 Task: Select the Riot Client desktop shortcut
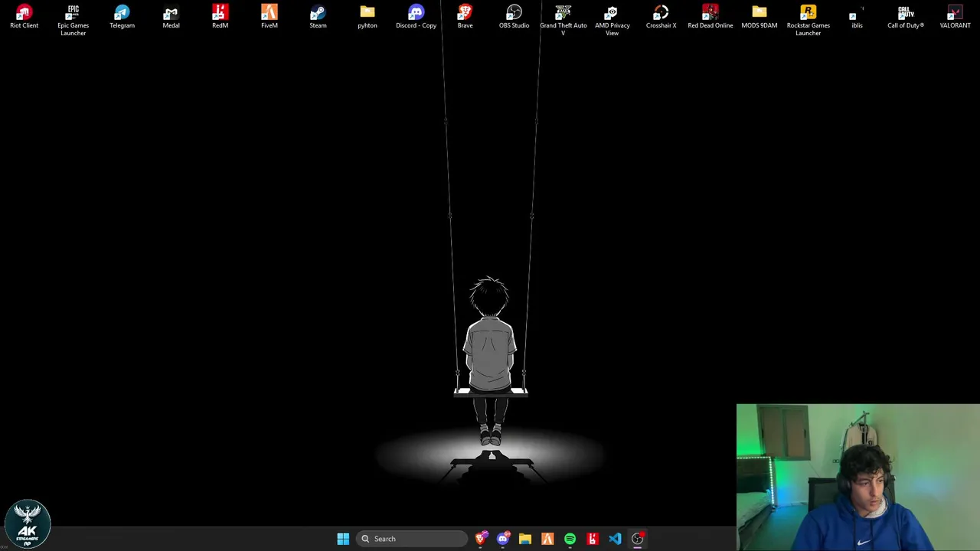pyautogui.click(x=24, y=18)
